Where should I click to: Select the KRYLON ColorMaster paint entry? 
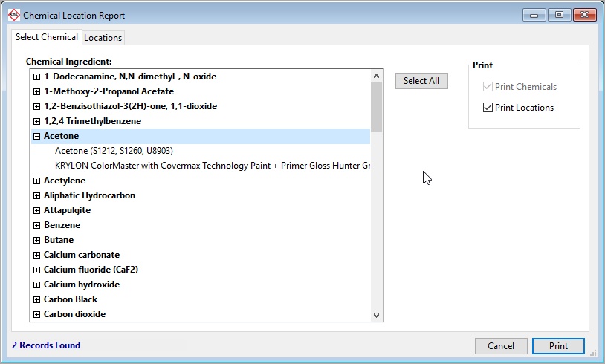(x=212, y=166)
